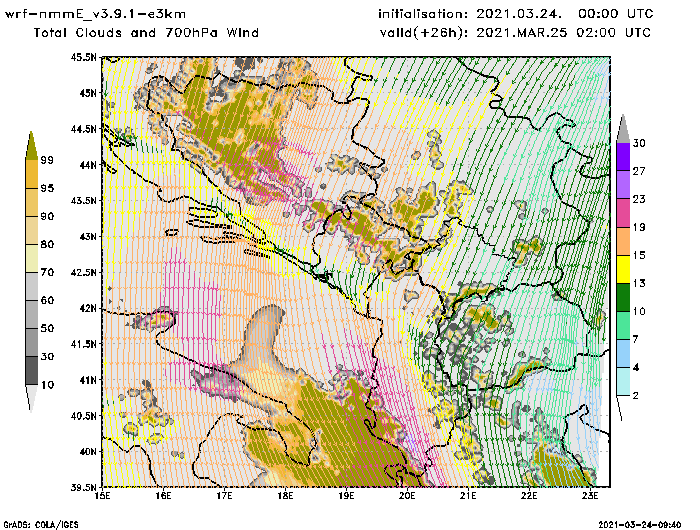Pick the dark green 10–13 wind legend swatch
Screen dimensions: 700x530
[623, 297]
